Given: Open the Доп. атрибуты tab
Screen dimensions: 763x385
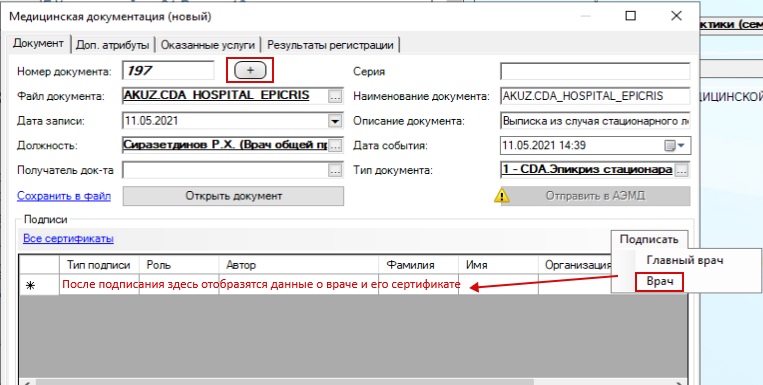Looking at the screenshot, I should (x=112, y=45).
